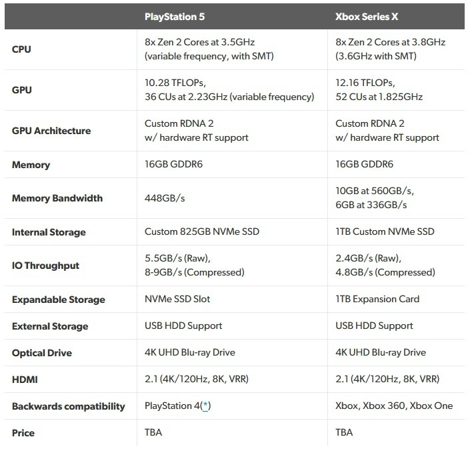Click the Internal Storage row label
Screen dimensions: 476x463
pos(49,232)
